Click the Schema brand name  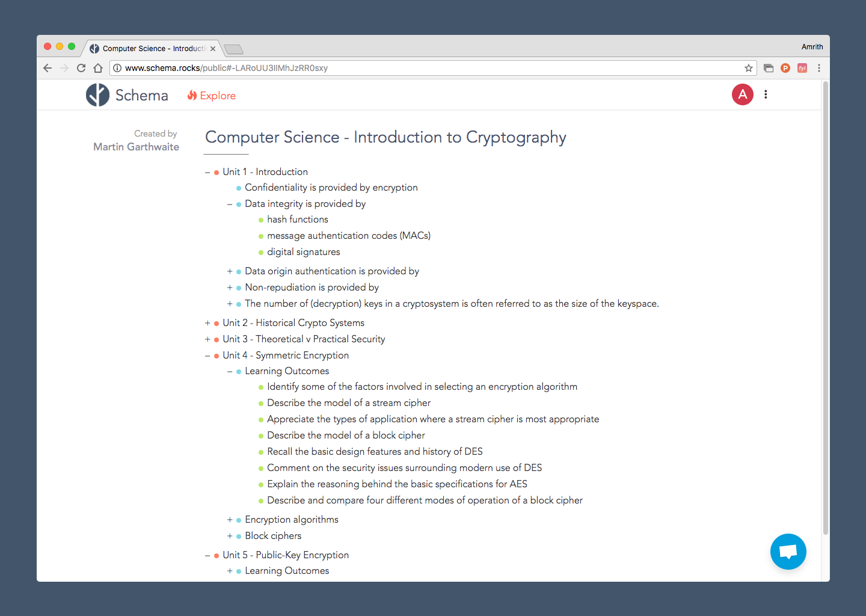(x=142, y=95)
